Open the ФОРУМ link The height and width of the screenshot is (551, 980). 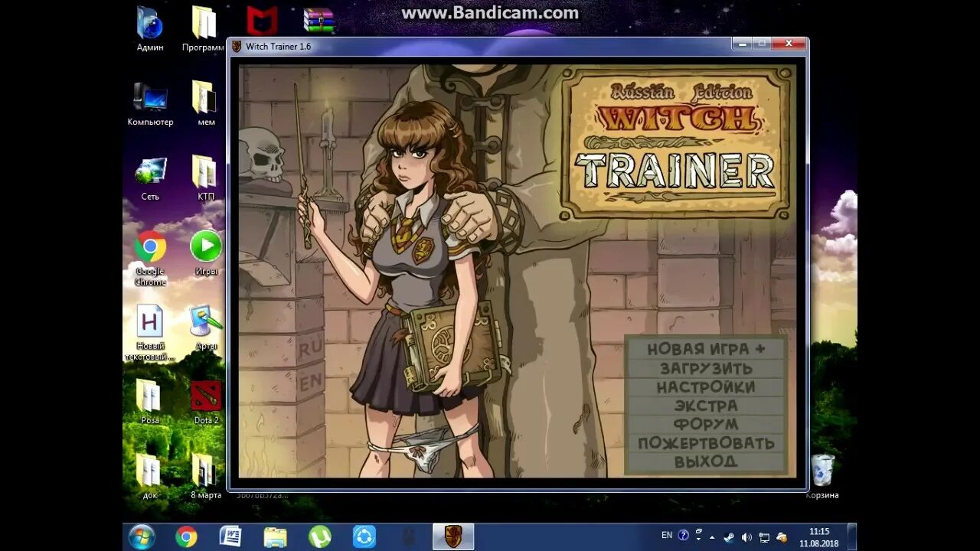pyautogui.click(x=706, y=424)
